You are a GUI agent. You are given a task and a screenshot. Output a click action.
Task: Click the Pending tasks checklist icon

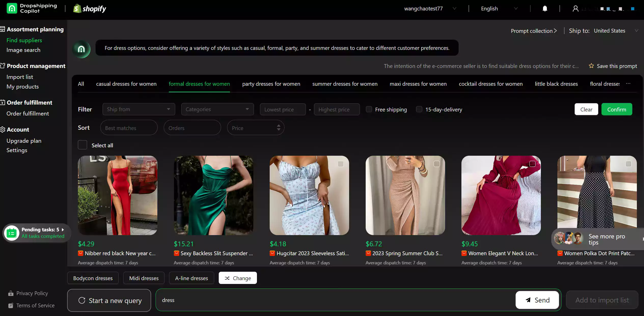(x=12, y=233)
